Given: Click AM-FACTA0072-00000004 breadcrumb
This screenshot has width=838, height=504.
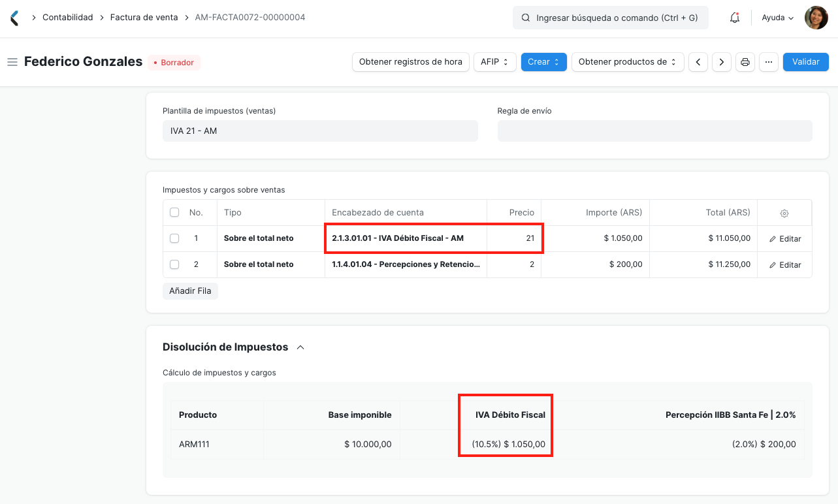Looking at the screenshot, I should coord(250,18).
